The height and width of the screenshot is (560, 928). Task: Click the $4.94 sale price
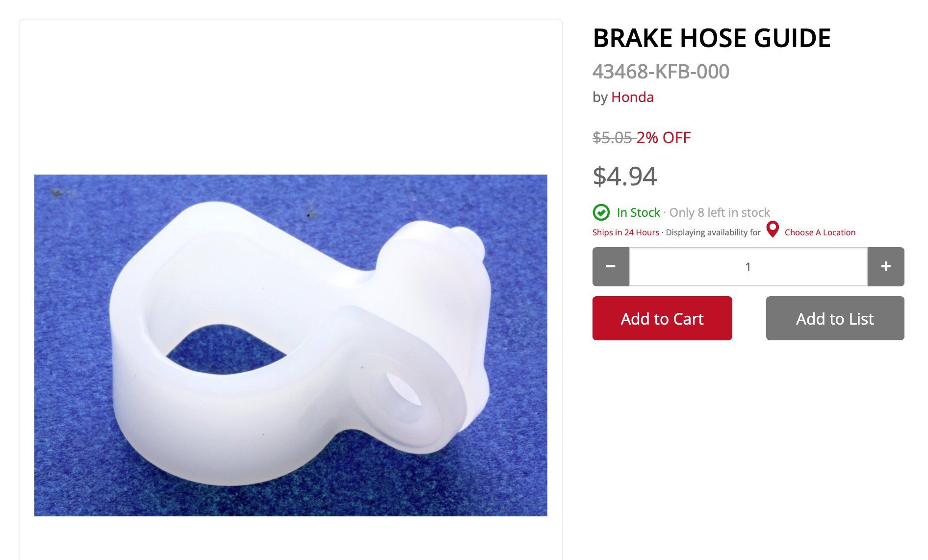coord(624,177)
